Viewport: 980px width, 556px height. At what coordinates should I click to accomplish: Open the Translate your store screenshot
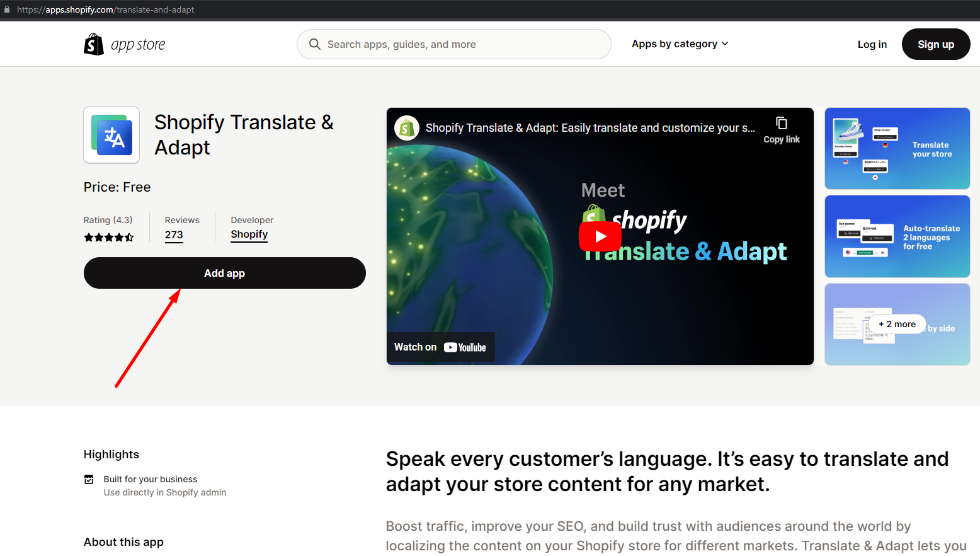[897, 149]
